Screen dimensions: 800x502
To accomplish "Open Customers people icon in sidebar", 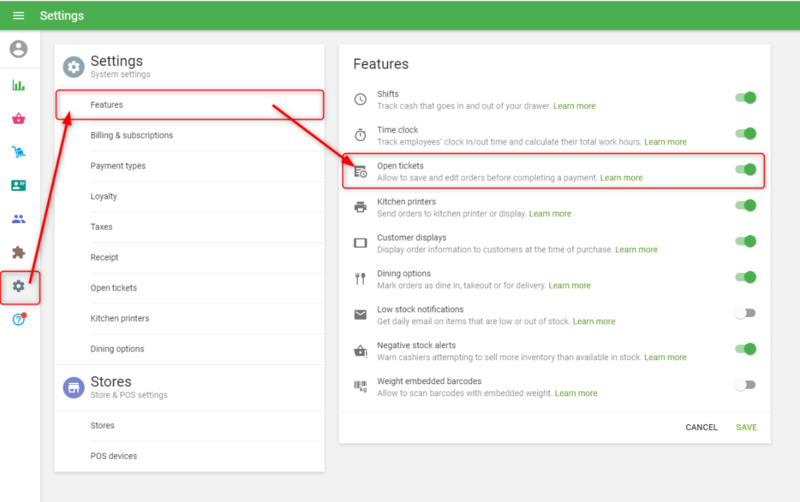I will tap(18, 219).
